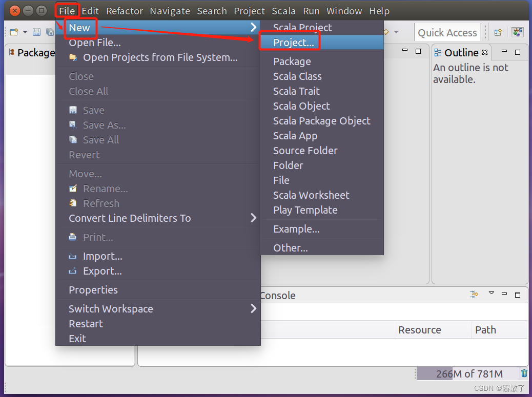Click Open File... menu item

point(158,43)
